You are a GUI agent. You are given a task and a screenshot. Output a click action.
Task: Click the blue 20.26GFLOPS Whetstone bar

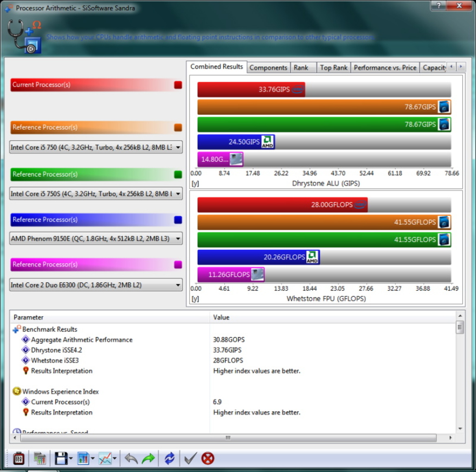(258, 257)
